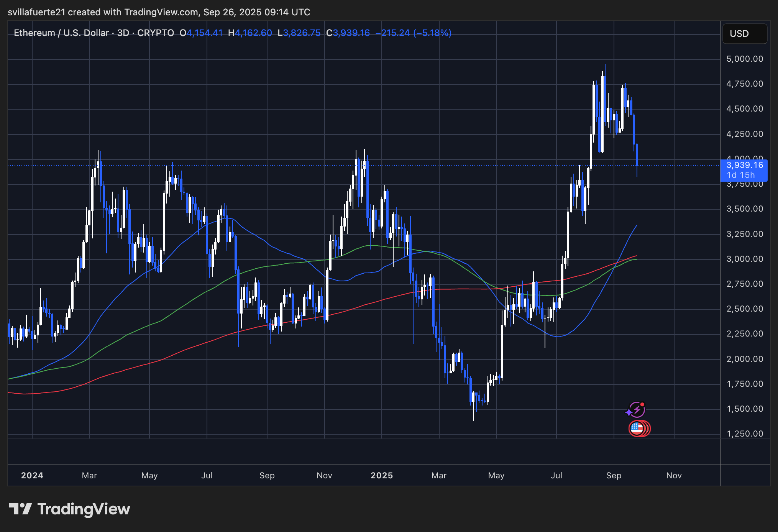Select the 2025 label on the time axis
This screenshot has width=778, height=532.
(381, 475)
